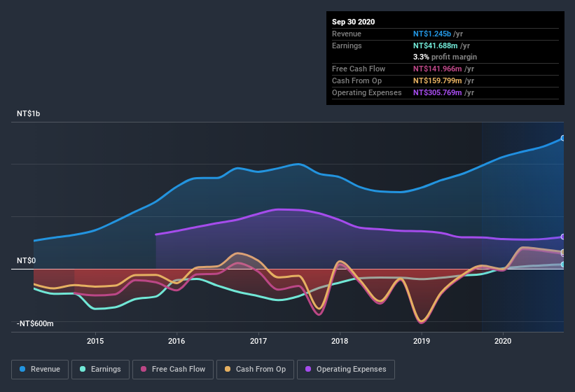The height and width of the screenshot is (392, 575).
Task: Click the Operating Expenses line endpoint marker
Action: pos(563,237)
